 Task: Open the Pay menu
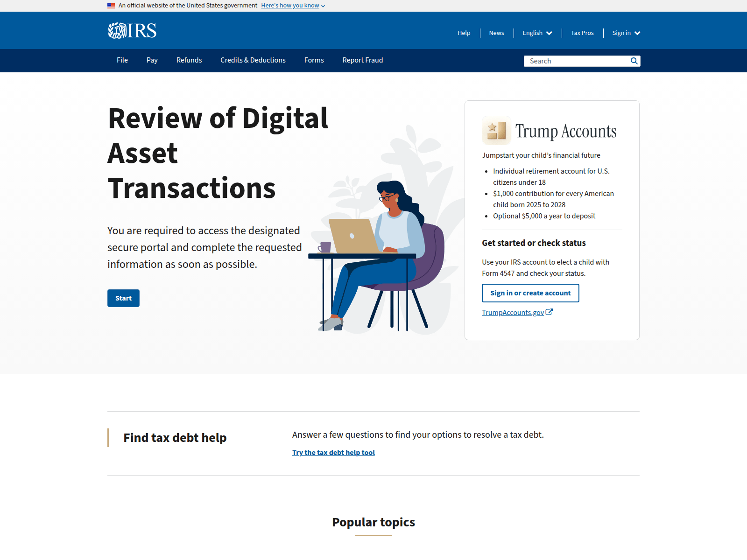point(152,60)
